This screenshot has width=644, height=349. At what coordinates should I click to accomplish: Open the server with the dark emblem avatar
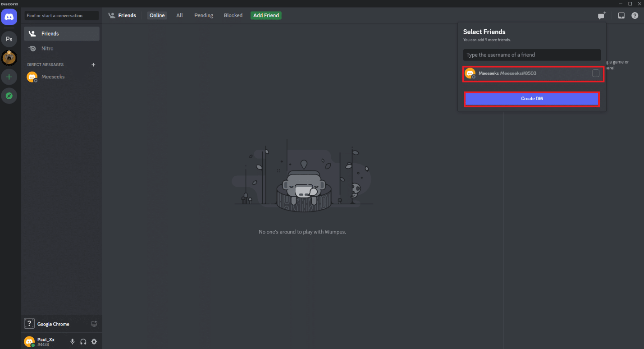click(9, 58)
